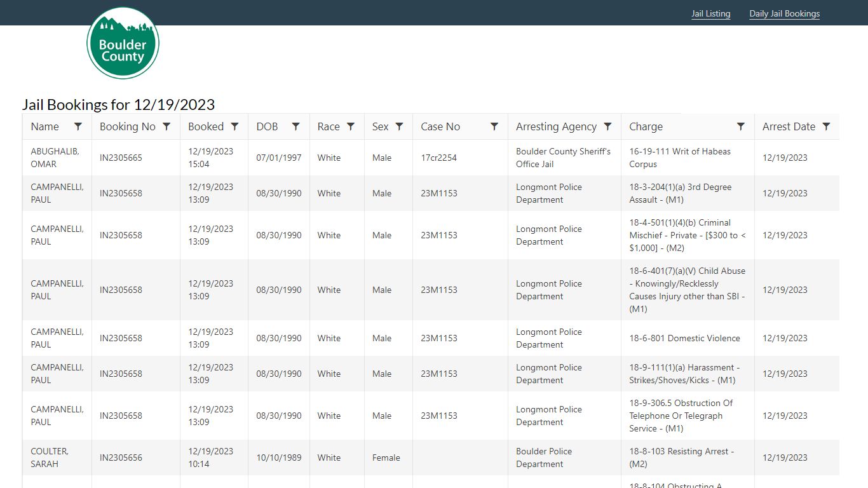Open filter icon for DOB column
Screen dimensions: 868x488
click(x=295, y=126)
